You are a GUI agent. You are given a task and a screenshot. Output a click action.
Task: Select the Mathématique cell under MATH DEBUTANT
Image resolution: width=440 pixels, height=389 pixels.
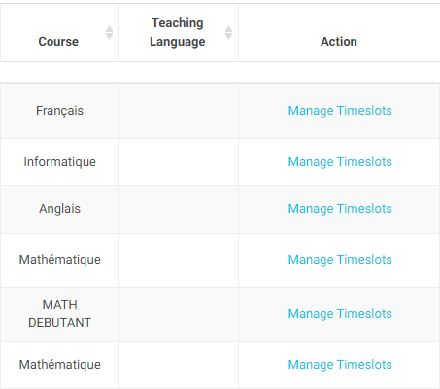point(59,365)
